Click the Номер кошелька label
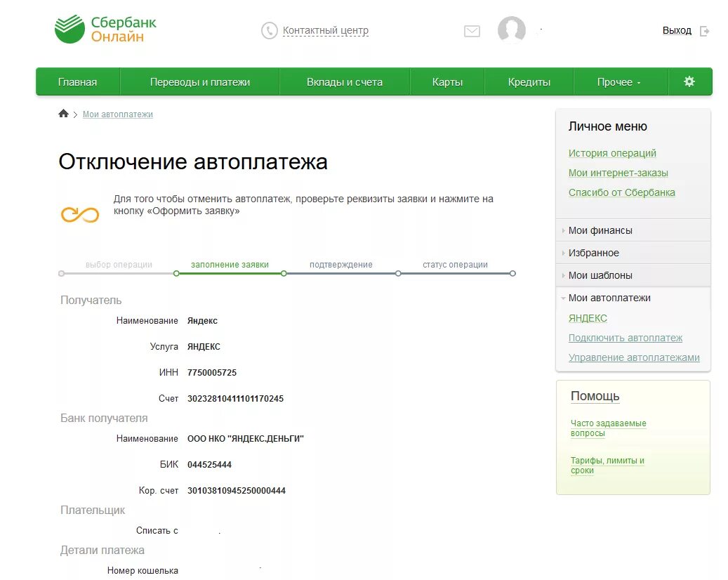The height and width of the screenshot is (580, 728). 143,570
